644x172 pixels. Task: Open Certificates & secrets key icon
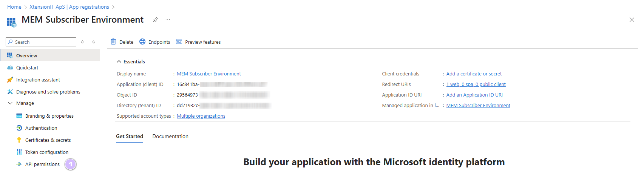(x=19, y=140)
